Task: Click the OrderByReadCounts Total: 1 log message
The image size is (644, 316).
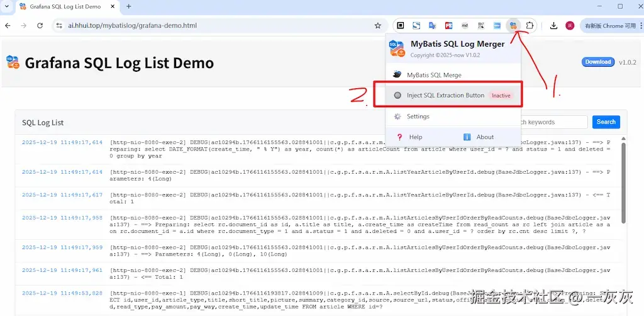Action: point(360,274)
